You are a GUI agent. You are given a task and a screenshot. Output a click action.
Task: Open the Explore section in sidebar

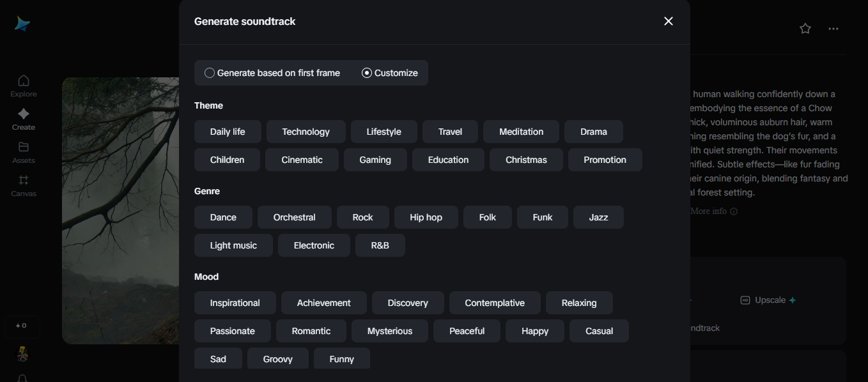click(x=23, y=85)
